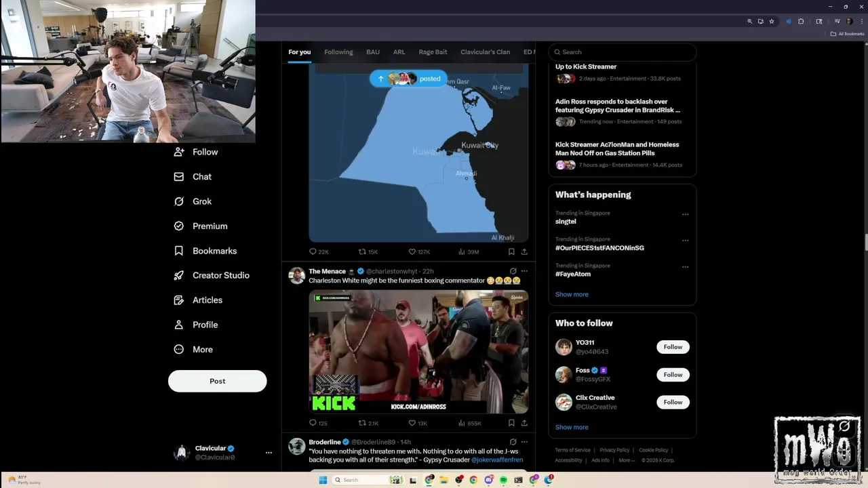Open Articles in the sidebar

click(197, 300)
